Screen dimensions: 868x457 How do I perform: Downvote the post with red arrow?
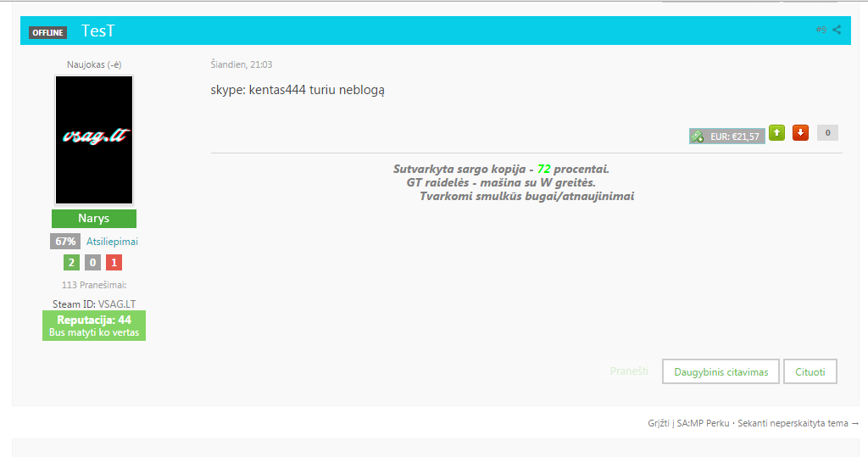800,133
